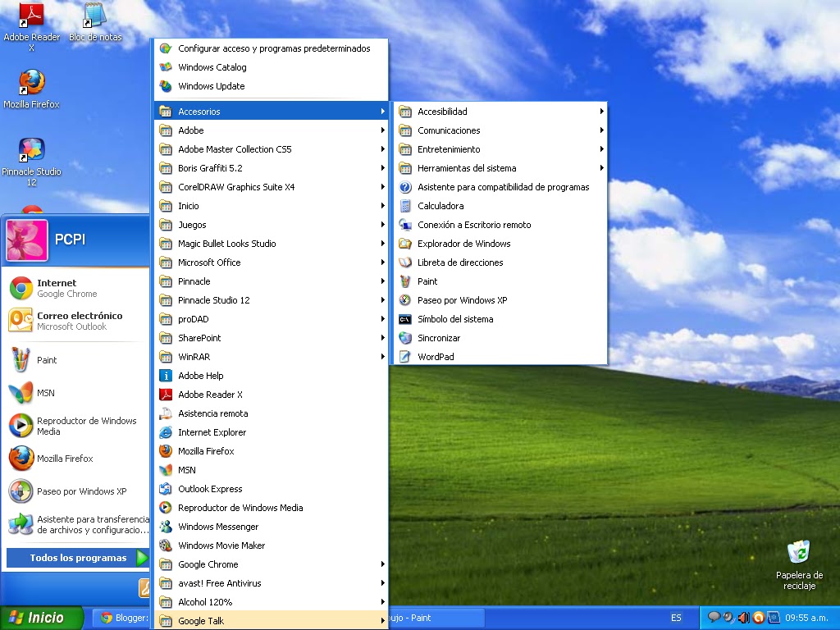Open Asistente para transferencia de archivos
Image resolution: width=840 pixels, height=630 pixels.
(75, 524)
